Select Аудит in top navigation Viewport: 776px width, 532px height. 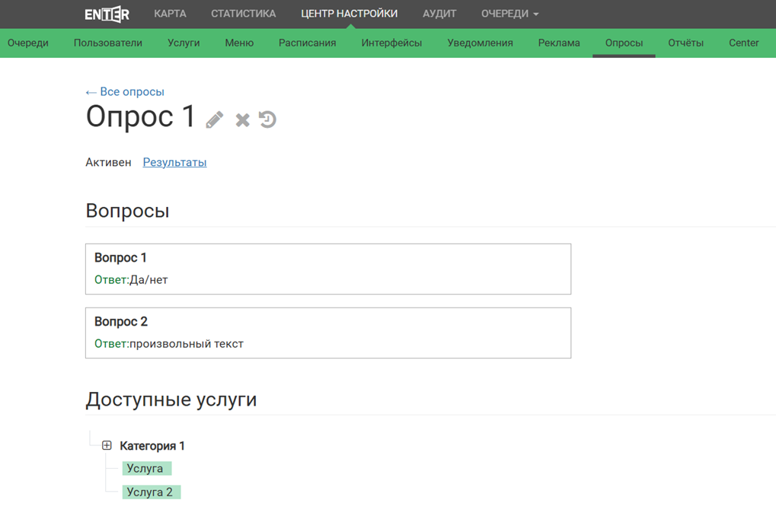(x=439, y=14)
